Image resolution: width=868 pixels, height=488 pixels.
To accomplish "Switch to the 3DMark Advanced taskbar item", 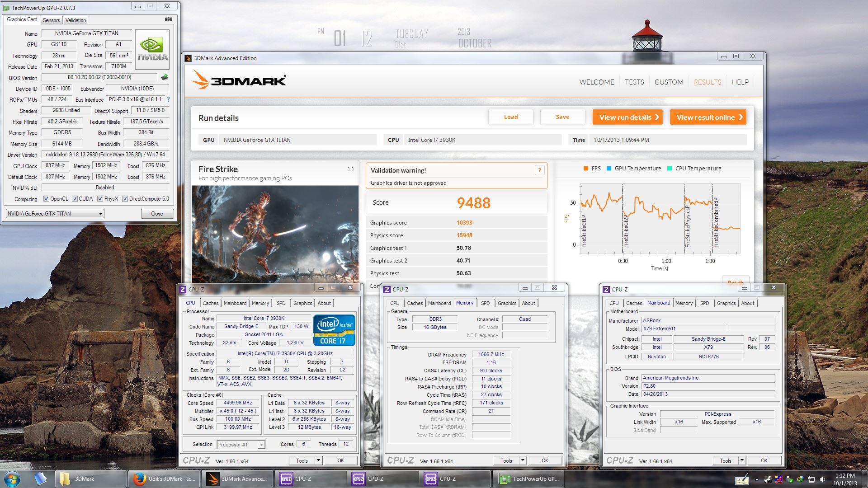I will [x=237, y=479].
